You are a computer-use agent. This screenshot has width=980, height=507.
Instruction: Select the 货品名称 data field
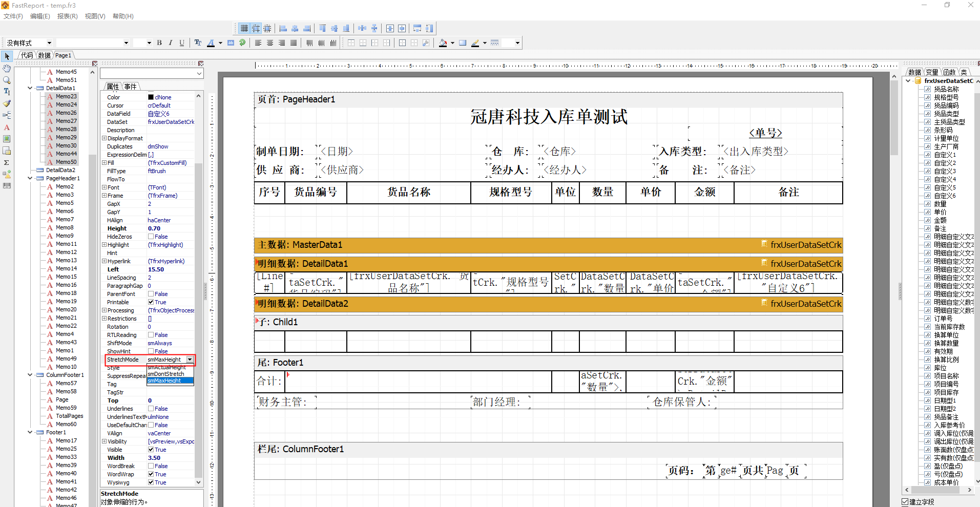point(946,89)
